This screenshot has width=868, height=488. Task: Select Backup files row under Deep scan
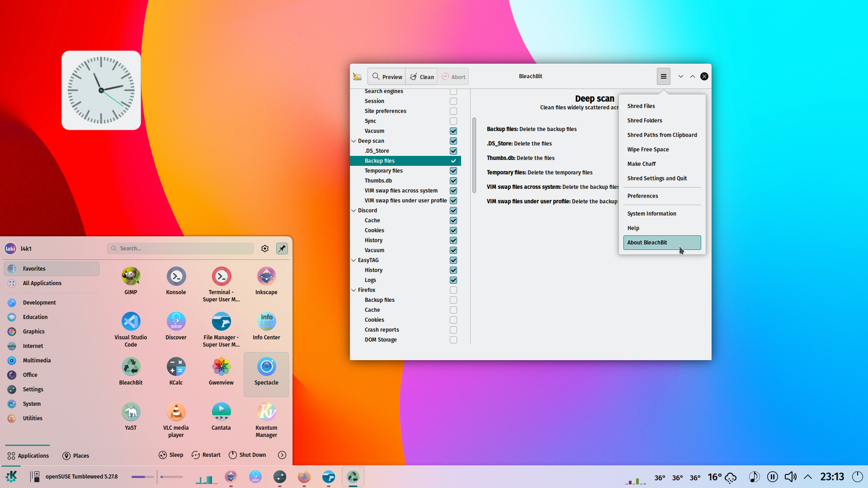[405, 161]
